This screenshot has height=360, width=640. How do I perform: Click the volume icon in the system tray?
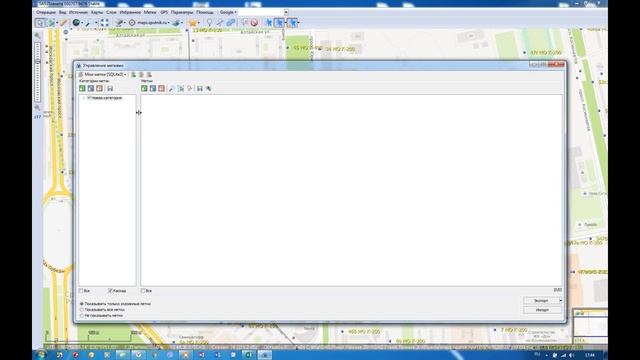click(571, 355)
